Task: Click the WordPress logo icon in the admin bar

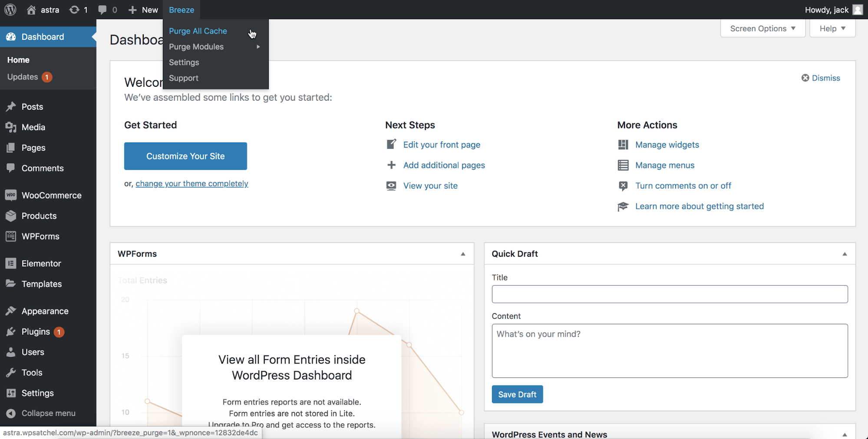Action: (x=10, y=10)
